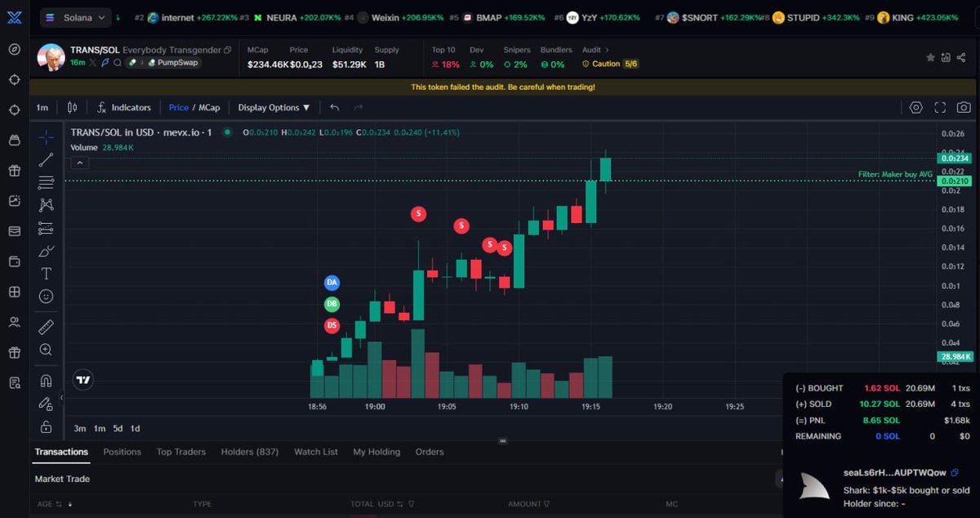Screen dimensions: 980x518
Task: Collapse the left drawing toolbar arrow
Action: (62, 397)
